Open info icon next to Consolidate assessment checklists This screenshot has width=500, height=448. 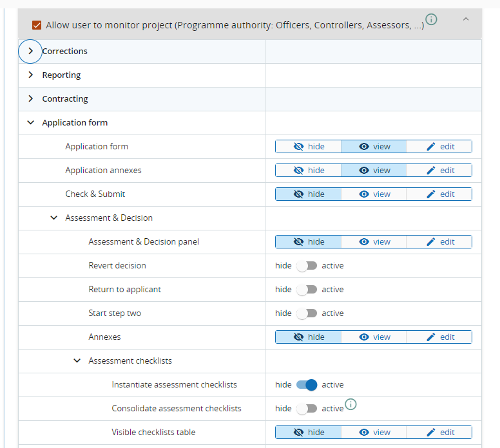click(351, 404)
